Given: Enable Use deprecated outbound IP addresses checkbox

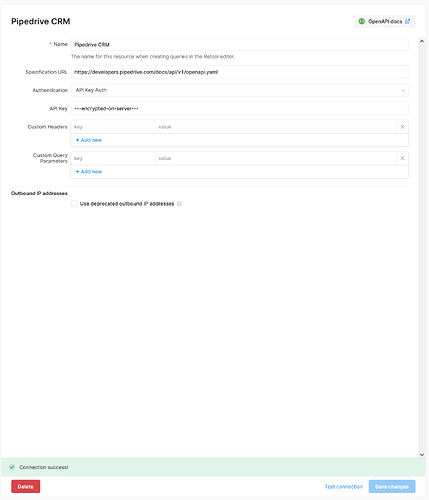Looking at the screenshot, I should [74, 204].
